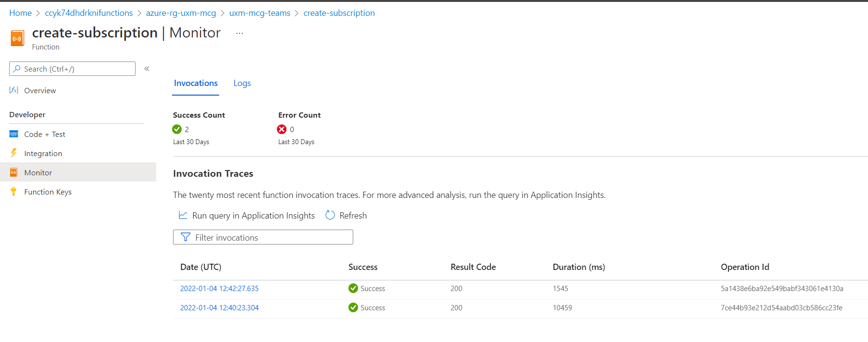
Task: Sort by Duration (ms) column header
Action: click(x=579, y=267)
